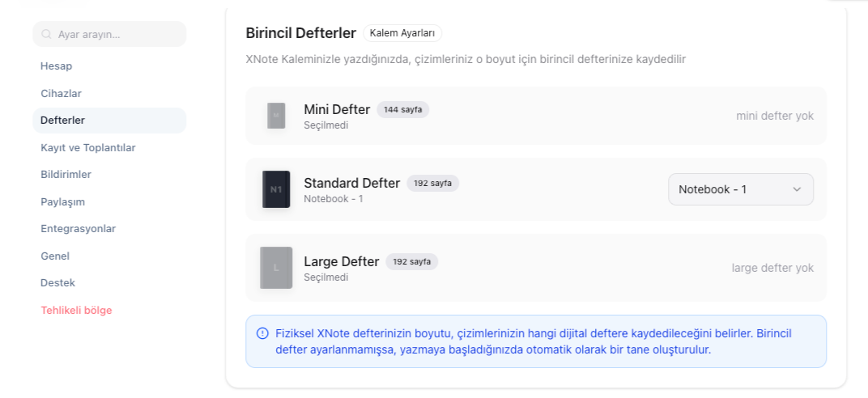Open the Notebook - 1 dropdown
868x398 pixels.
(x=741, y=189)
